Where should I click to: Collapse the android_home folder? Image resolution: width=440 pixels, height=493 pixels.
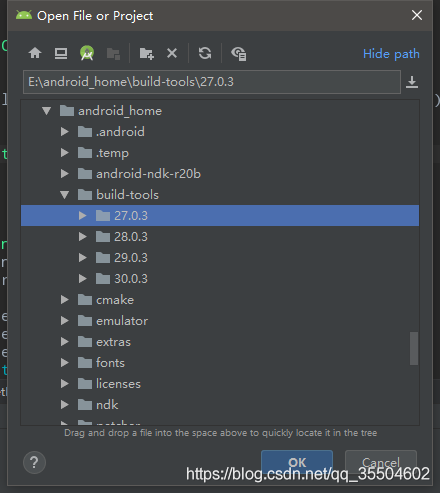[47, 111]
